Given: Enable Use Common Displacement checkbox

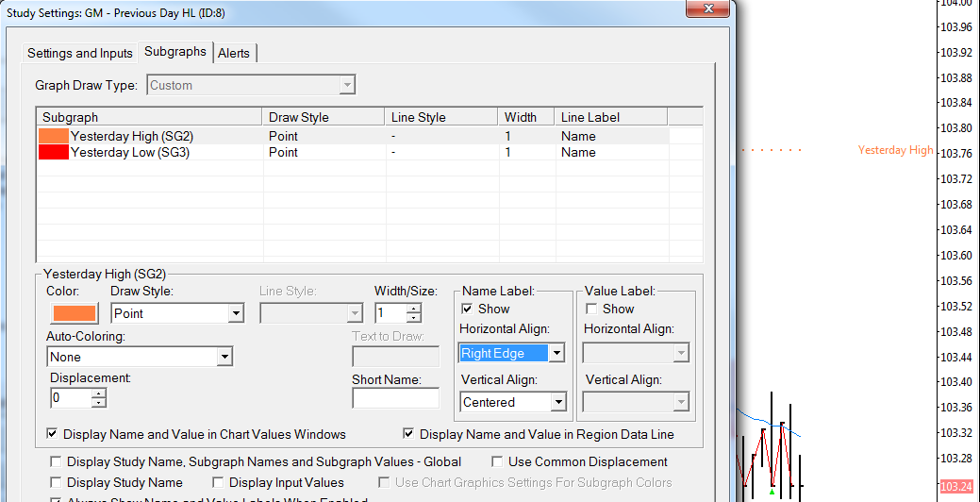Looking at the screenshot, I should click(497, 462).
